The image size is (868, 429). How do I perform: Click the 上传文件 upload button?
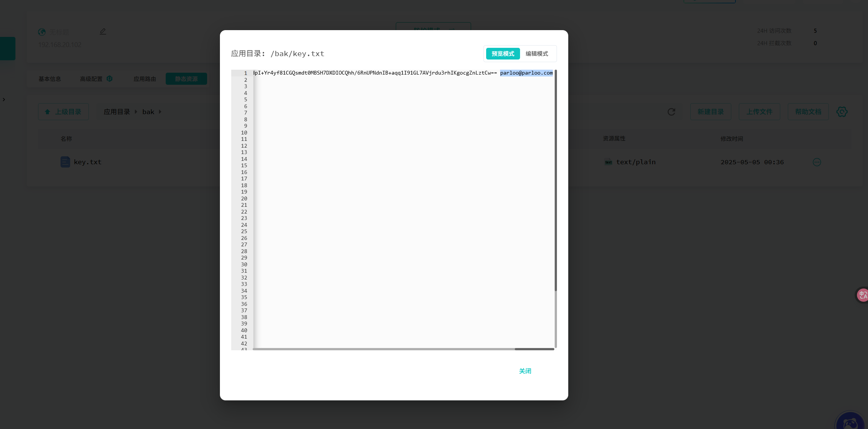tap(759, 112)
